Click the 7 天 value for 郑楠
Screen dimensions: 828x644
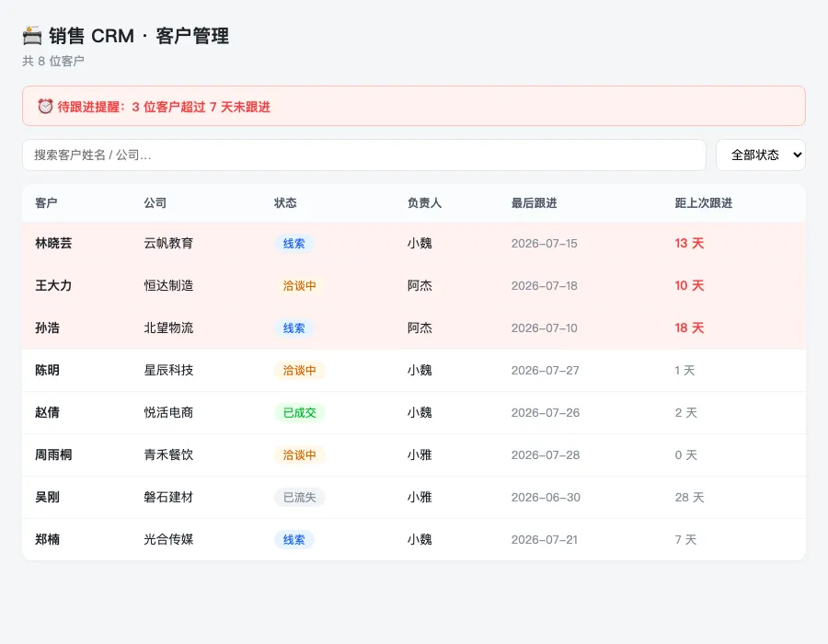(x=685, y=539)
